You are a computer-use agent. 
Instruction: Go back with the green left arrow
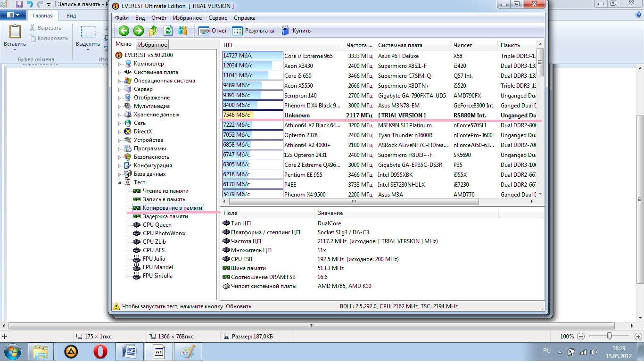click(124, 31)
